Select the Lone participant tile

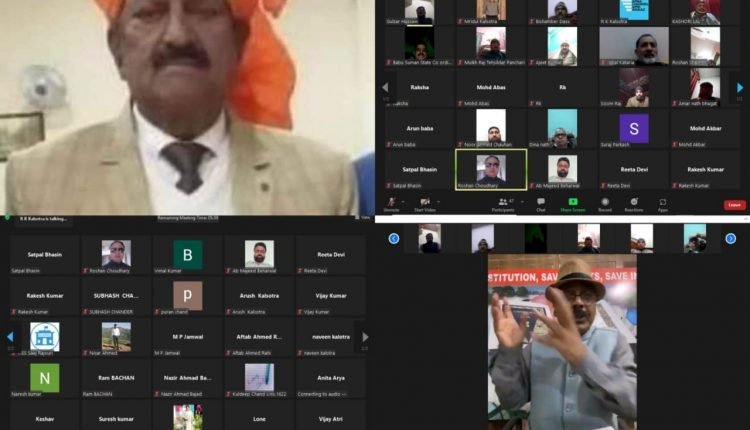pyautogui.click(x=259, y=415)
